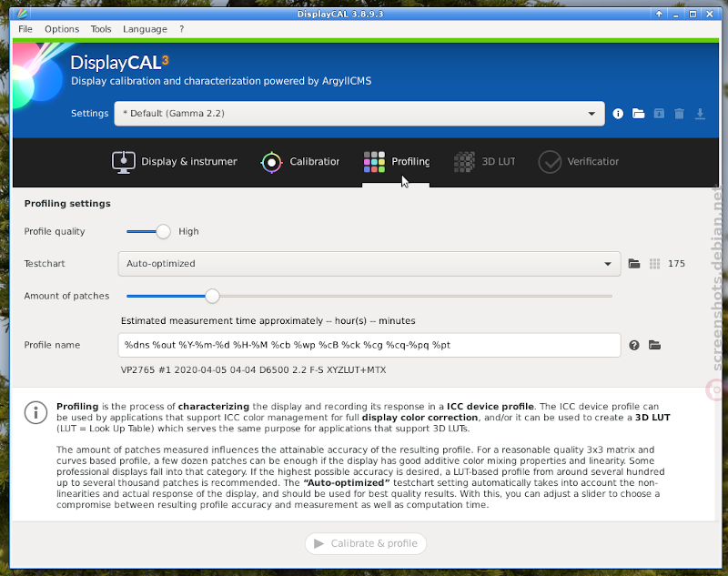Browse for a testchart file with folder icon
Viewport: 728px width, 576px height.
(x=634, y=264)
